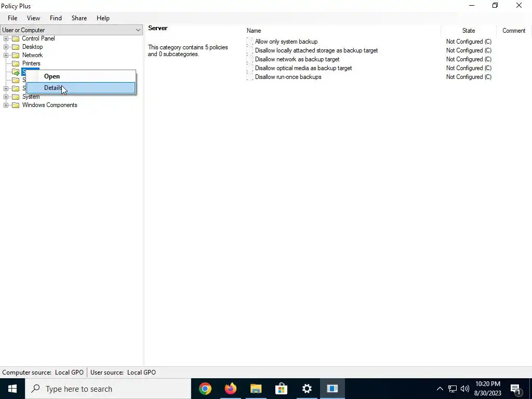Select Disallow optical media as backup target

point(303,68)
